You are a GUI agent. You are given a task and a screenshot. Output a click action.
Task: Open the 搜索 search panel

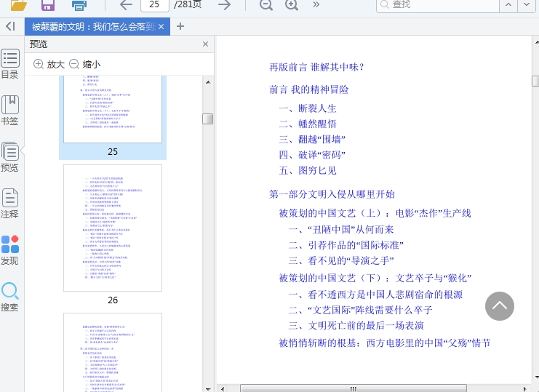[10, 297]
